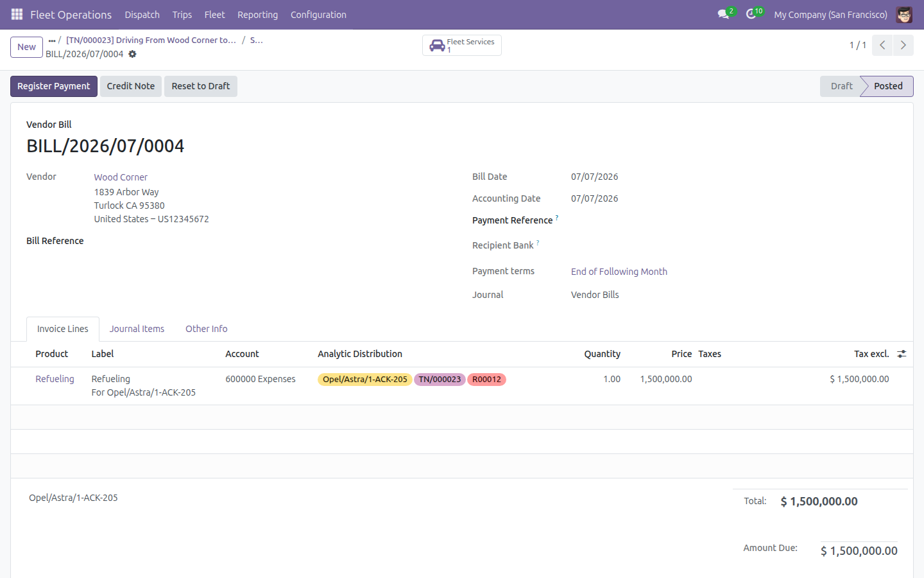Open the Wood Corner vendor link
Viewport: 924px width, 578px height.
pos(121,177)
